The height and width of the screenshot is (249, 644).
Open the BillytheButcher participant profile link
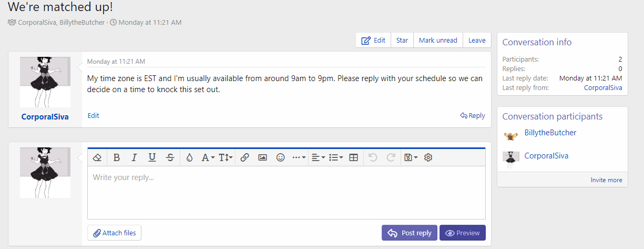550,133
